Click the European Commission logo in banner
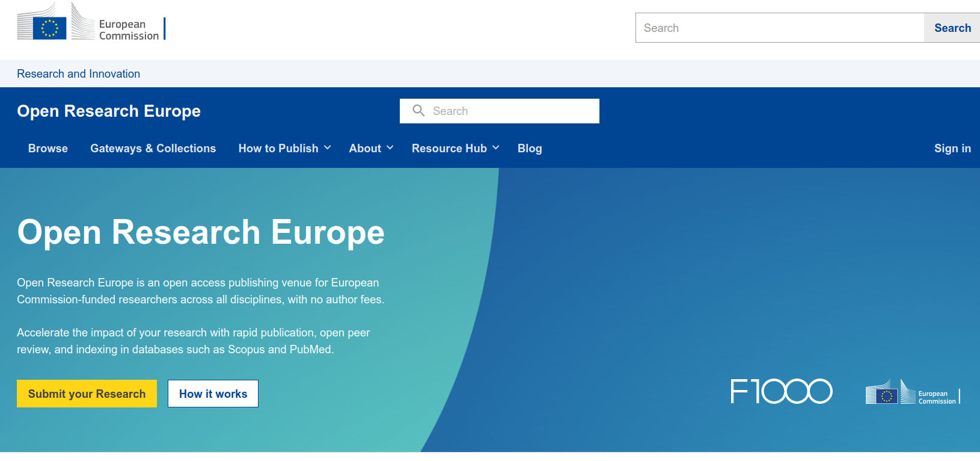 click(912, 393)
